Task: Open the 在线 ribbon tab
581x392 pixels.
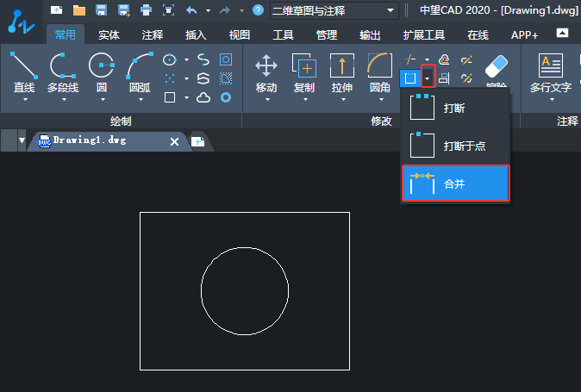Action: point(478,34)
